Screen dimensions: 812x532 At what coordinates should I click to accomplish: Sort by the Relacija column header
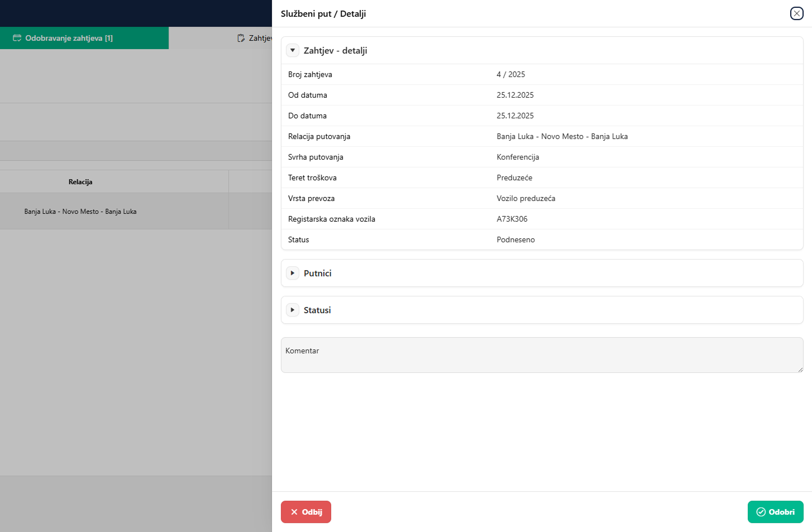(x=80, y=182)
